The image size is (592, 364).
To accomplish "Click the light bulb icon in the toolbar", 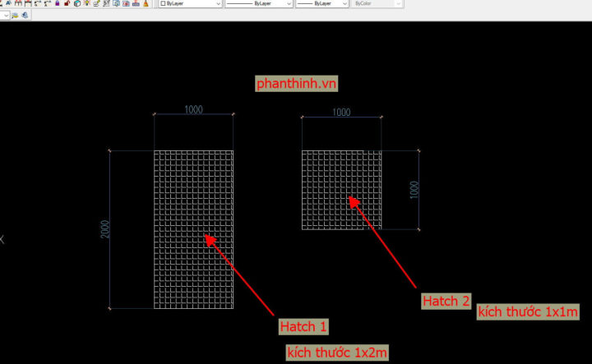I will click(87, 3).
